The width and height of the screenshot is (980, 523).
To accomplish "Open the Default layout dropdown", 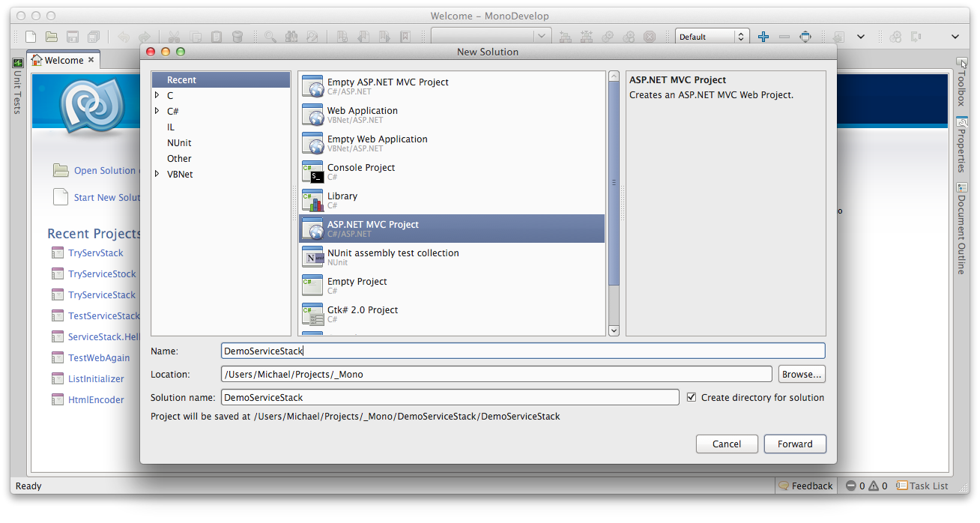I will click(712, 36).
